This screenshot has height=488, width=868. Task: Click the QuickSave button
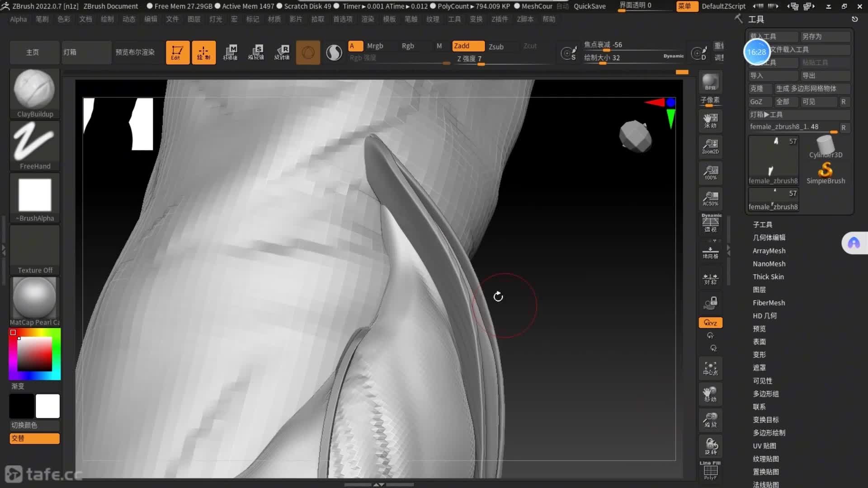coord(589,6)
